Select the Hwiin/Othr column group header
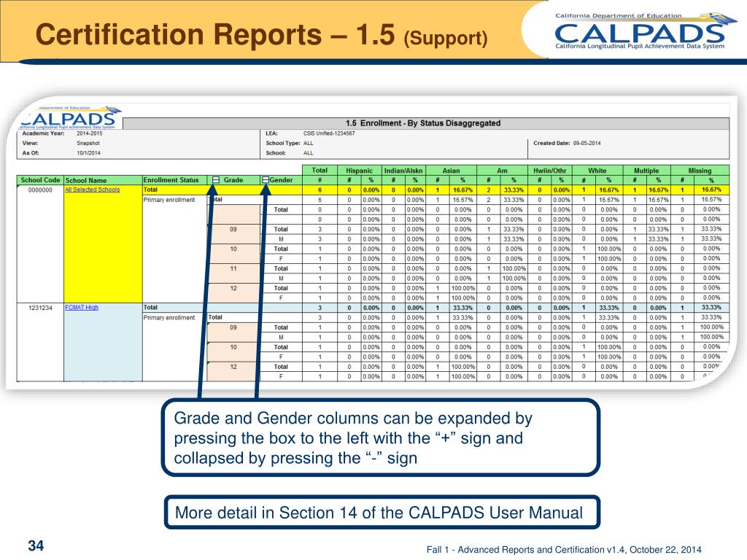747x560 pixels. click(550, 171)
